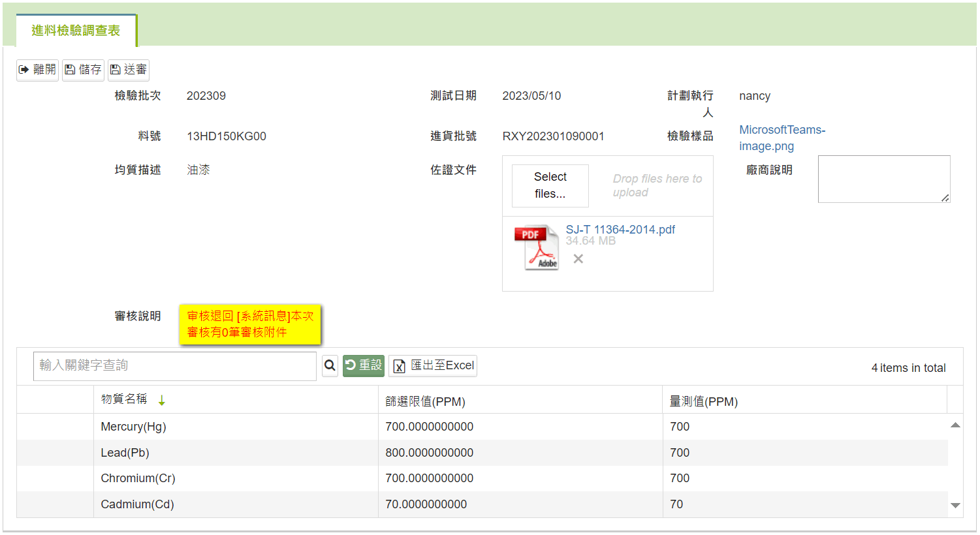Click the table scrollbar up arrow
The image size is (980, 535).
pyautogui.click(x=955, y=425)
